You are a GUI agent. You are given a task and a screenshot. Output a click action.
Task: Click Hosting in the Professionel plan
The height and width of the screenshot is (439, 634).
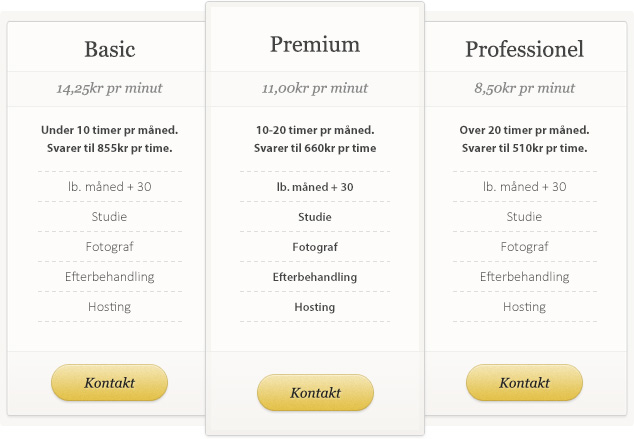coord(524,306)
